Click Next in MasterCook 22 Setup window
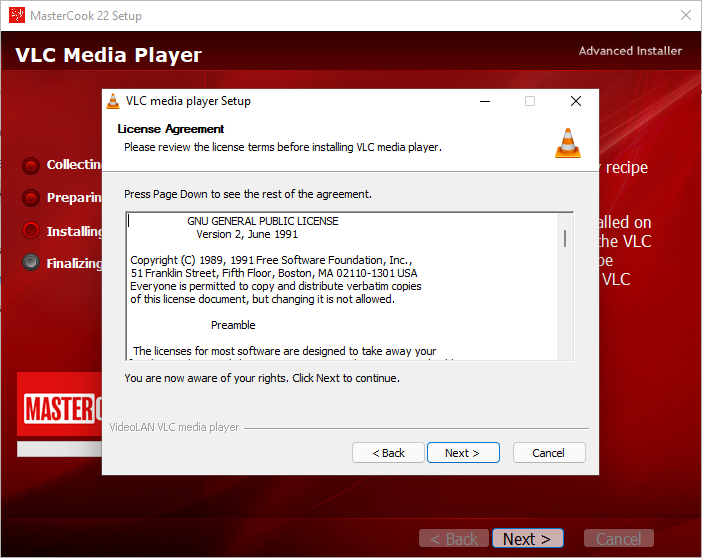 coord(527,538)
